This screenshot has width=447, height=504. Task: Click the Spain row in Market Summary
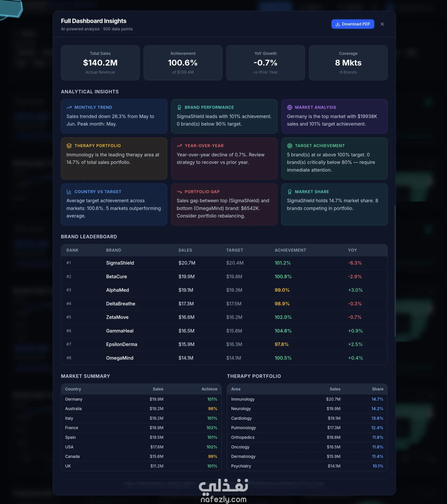tap(141, 437)
